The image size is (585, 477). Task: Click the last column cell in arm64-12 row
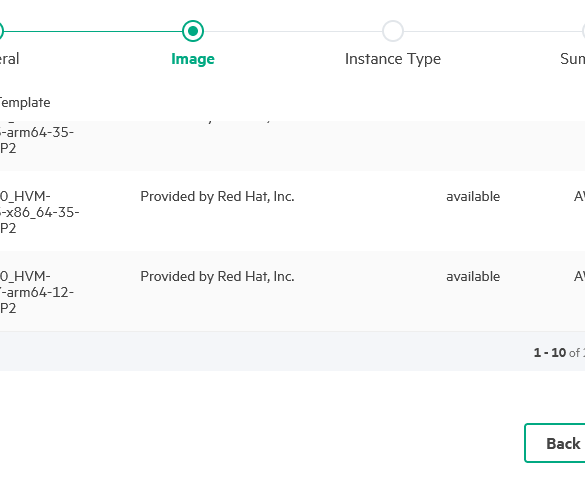click(x=579, y=277)
